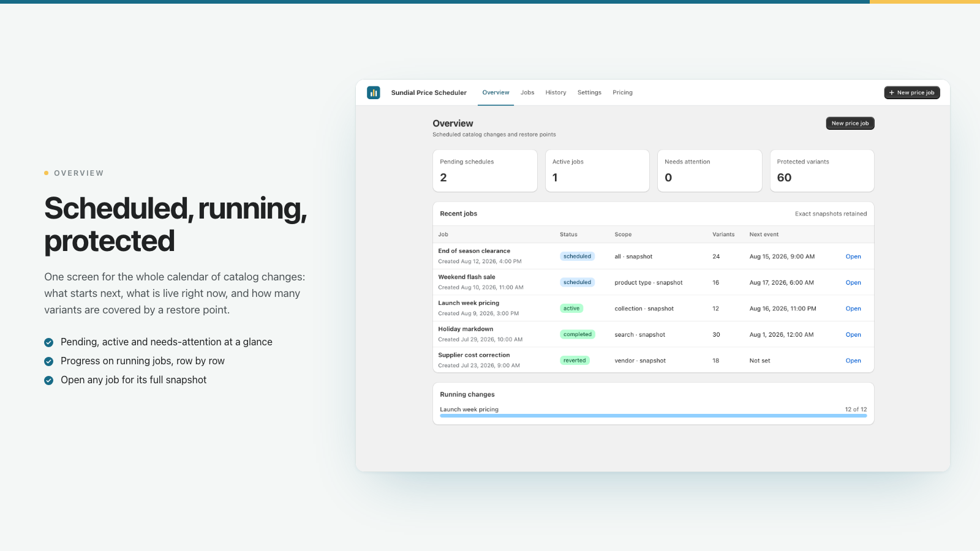The height and width of the screenshot is (551, 980).
Task: Click 'Launch week pricing' under Running changes
Action: tap(469, 410)
